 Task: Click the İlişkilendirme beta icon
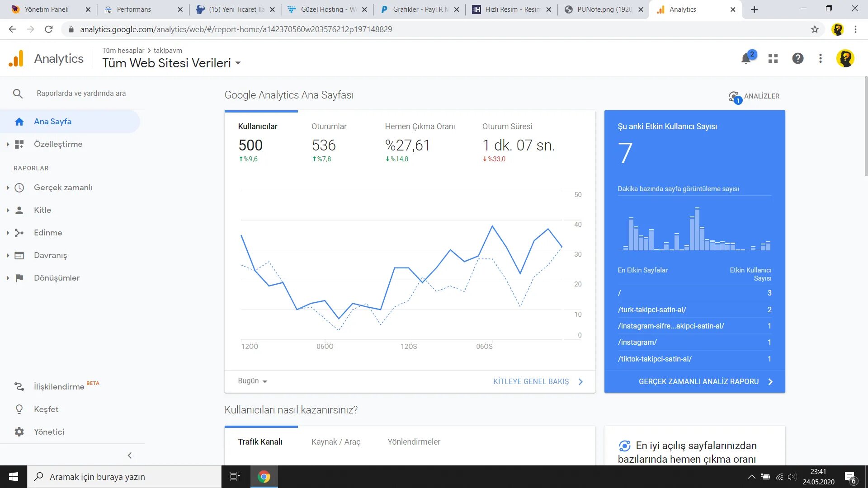coord(19,387)
